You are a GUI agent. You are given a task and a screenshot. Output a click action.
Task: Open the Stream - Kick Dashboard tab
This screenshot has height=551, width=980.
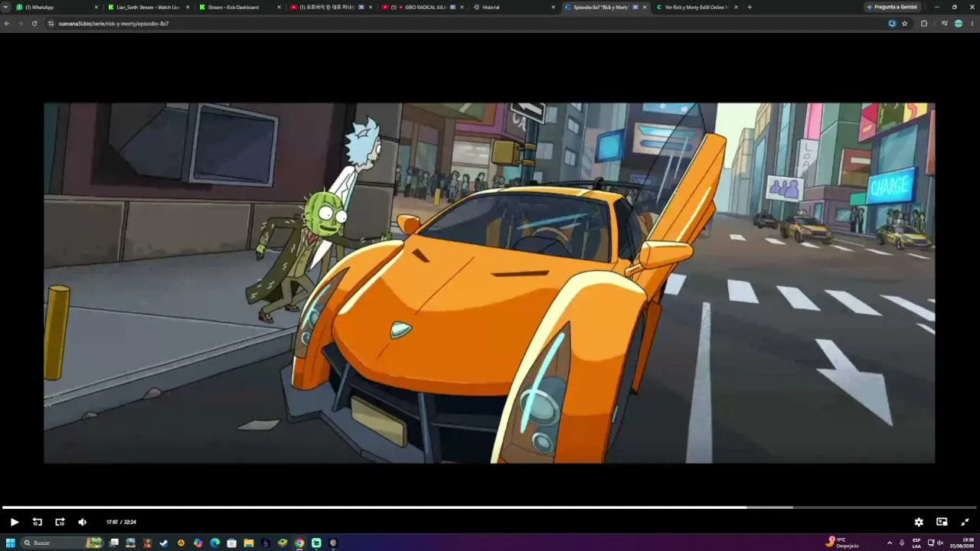(239, 7)
